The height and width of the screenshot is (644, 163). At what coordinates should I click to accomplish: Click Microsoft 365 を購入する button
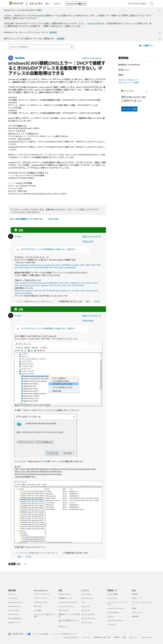pyautogui.click(x=76, y=4)
